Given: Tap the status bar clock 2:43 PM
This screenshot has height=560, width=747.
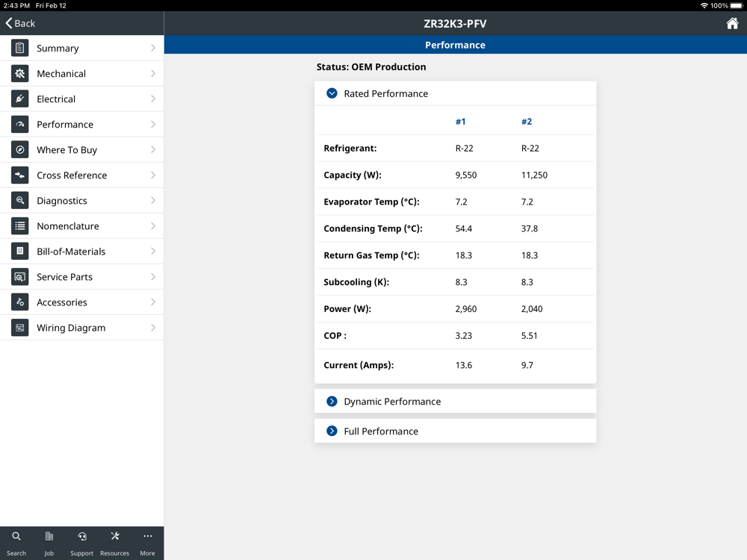Looking at the screenshot, I should tap(16, 6).
